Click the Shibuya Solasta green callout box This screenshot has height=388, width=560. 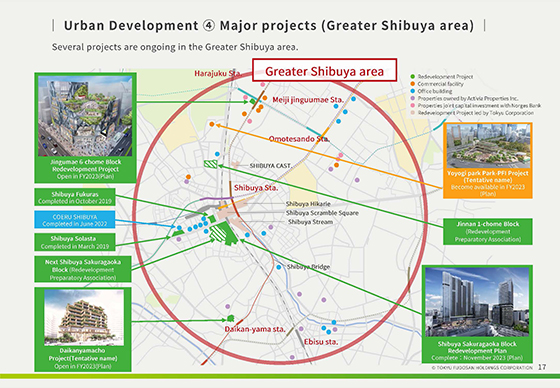point(75,242)
